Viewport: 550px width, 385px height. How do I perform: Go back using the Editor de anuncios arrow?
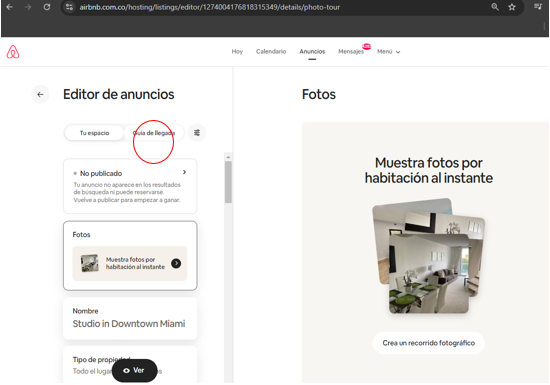click(x=40, y=94)
